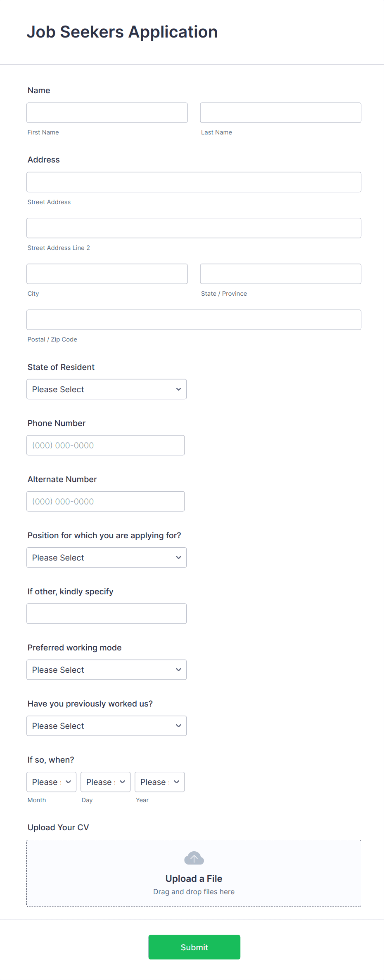Open the Month selector under If so, when
Viewport: 384px width, 980px height.
pos(51,782)
